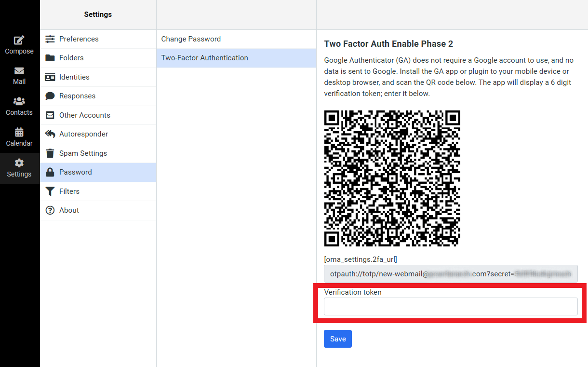Select the Password settings section
This screenshot has width=588, height=367.
(x=98, y=172)
